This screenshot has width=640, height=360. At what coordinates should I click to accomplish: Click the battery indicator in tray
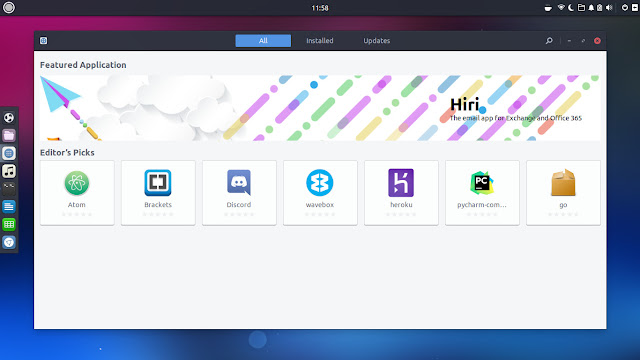tap(600, 8)
